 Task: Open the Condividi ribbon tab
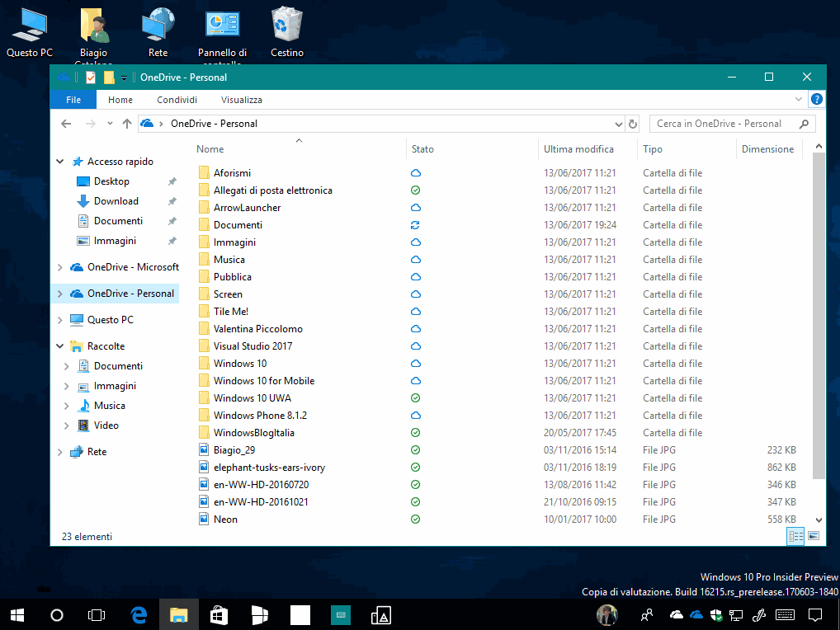177,100
